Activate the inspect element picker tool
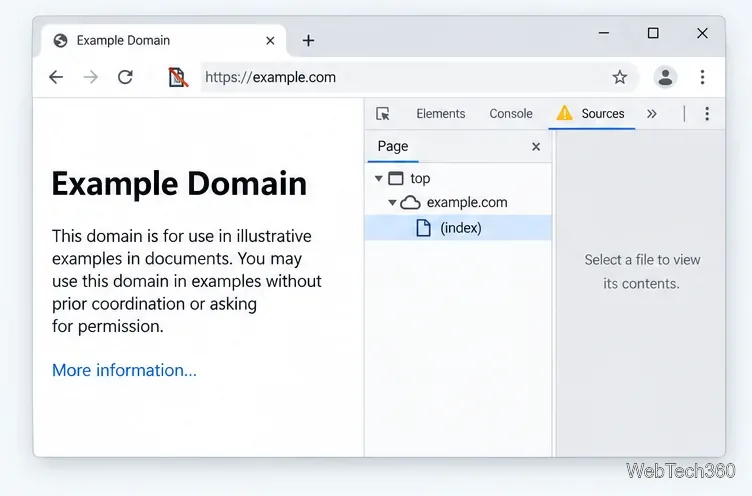The image size is (752, 496). click(x=383, y=114)
